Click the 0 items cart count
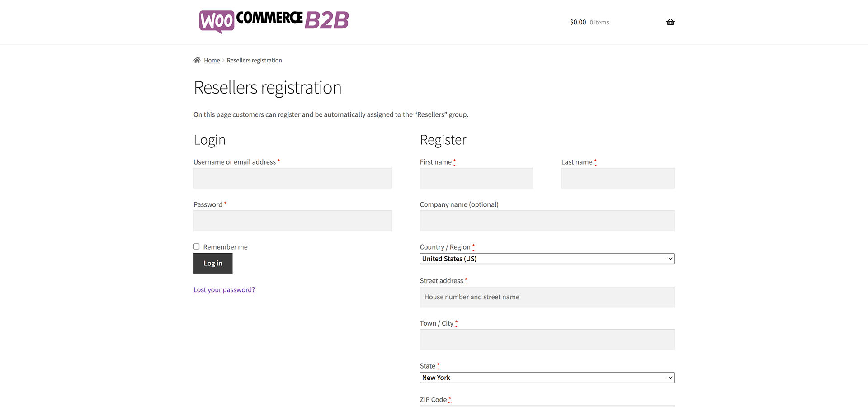Image resolution: width=868 pixels, height=407 pixels. 599,23
